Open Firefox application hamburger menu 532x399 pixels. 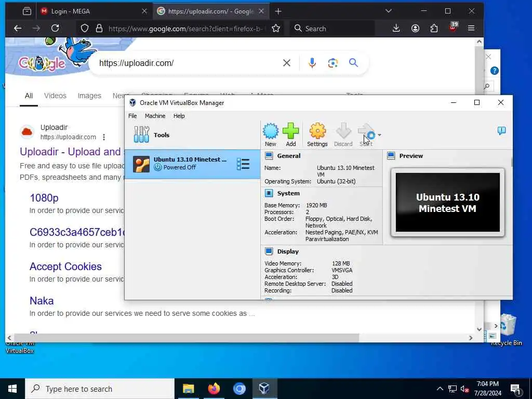click(471, 29)
